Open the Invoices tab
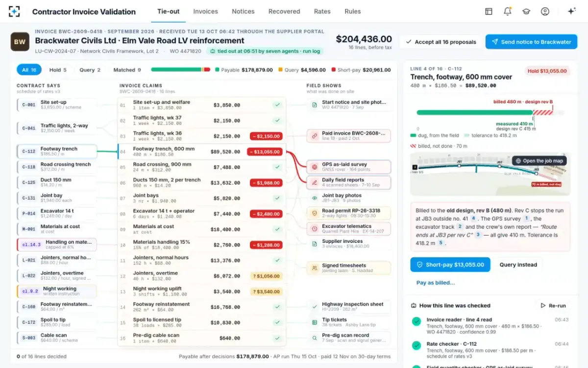Image resolution: width=588 pixels, height=368 pixels. tap(205, 11)
